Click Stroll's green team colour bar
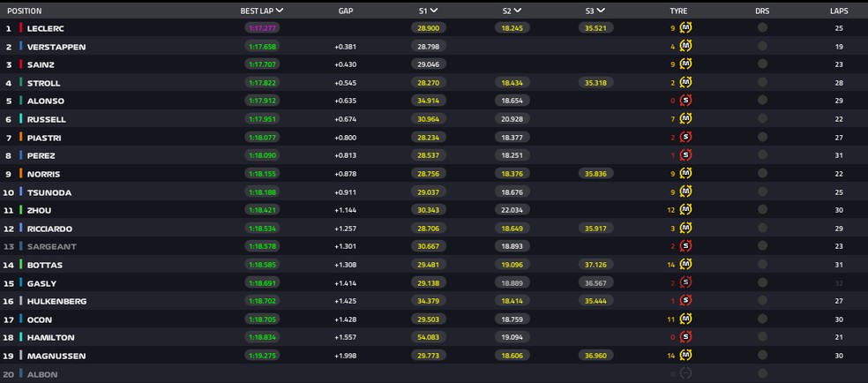This screenshot has height=383, width=868. (x=20, y=82)
